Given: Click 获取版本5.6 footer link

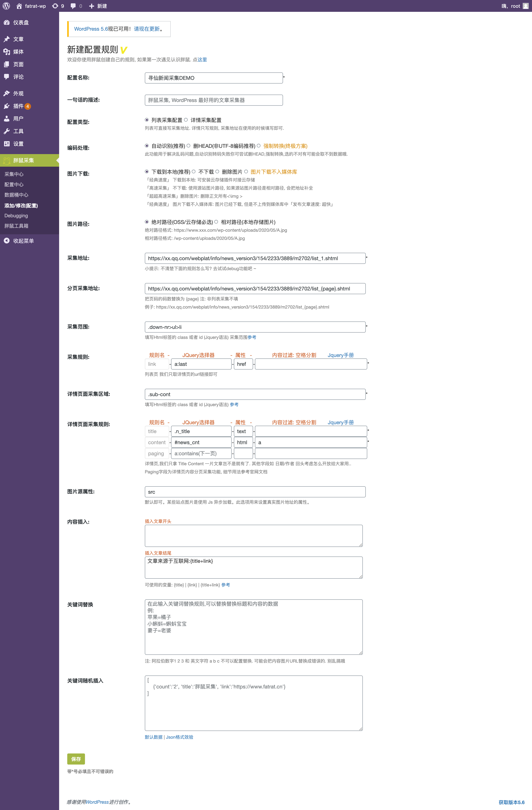Looking at the screenshot, I should point(512,802).
